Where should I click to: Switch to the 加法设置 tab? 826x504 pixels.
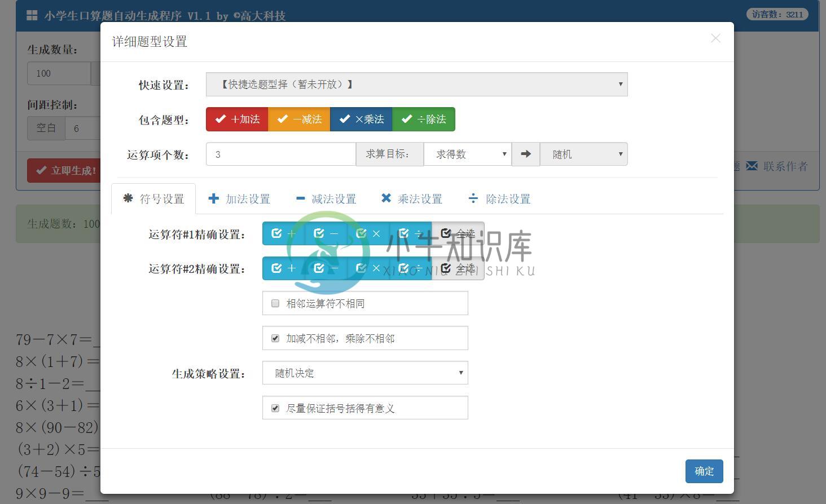click(x=239, y=199)
